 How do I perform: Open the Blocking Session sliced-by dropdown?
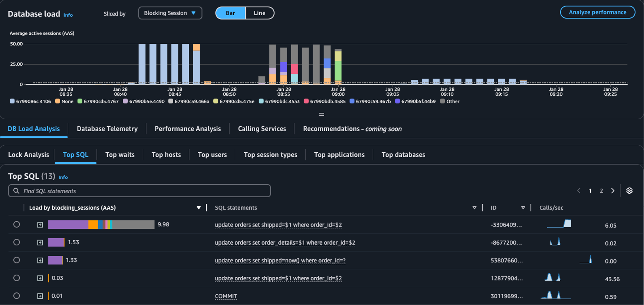[170, 13]
